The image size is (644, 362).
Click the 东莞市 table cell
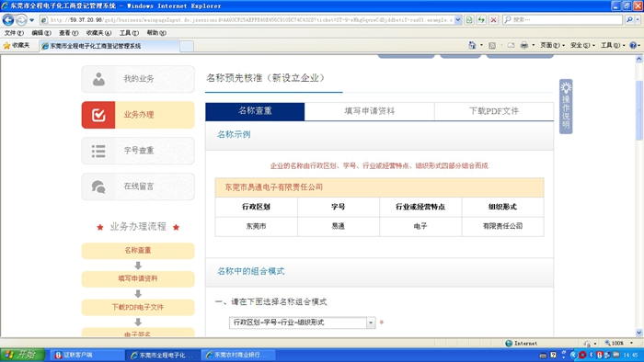tap(257, 226)
